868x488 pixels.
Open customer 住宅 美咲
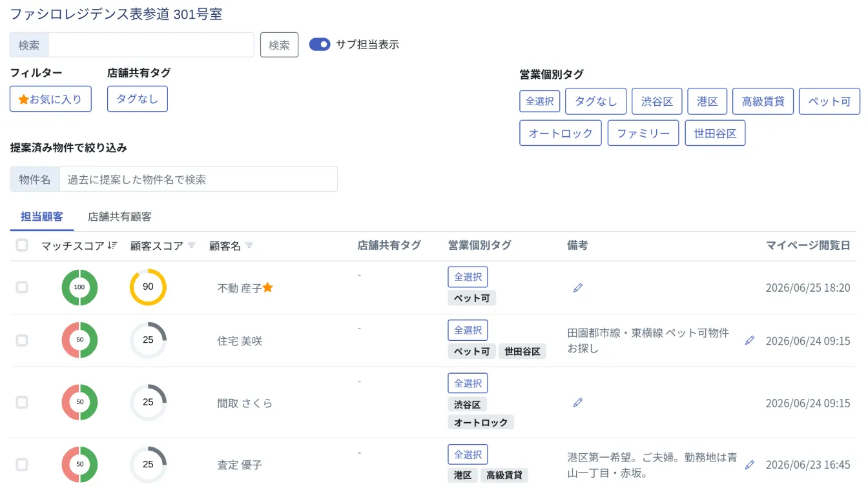(240, 341)
